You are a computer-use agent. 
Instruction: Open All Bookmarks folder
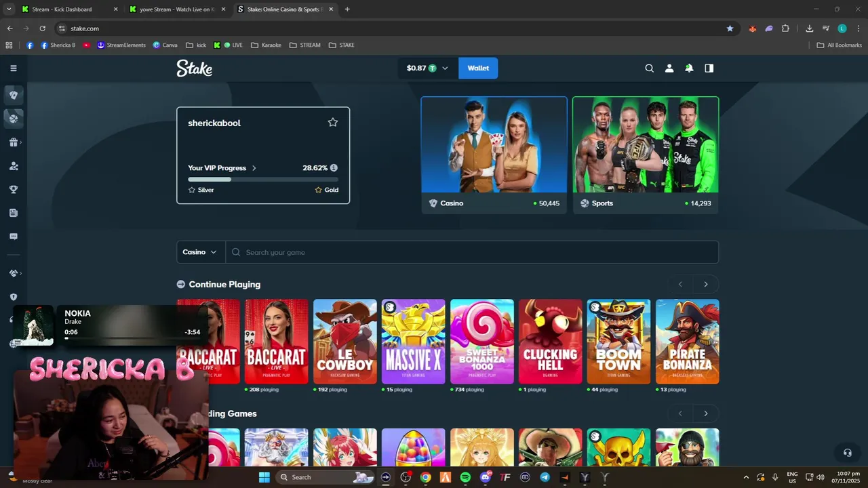point(839,45)
